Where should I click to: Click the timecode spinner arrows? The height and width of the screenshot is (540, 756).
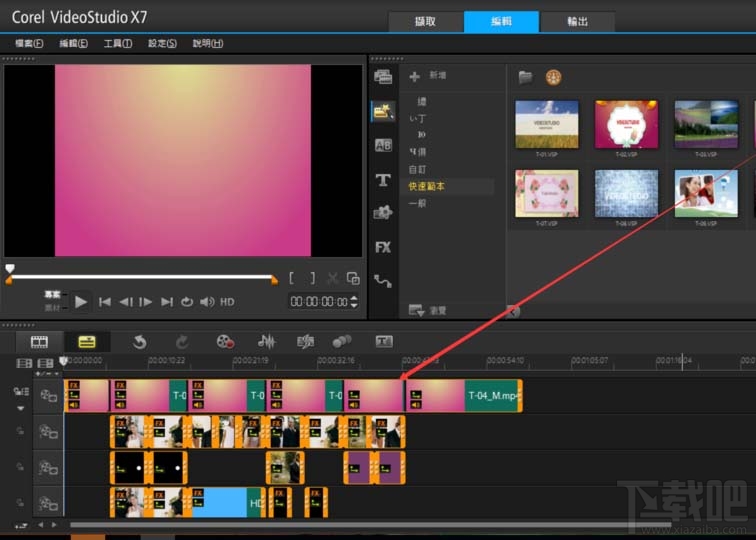[x=353, y=302]
